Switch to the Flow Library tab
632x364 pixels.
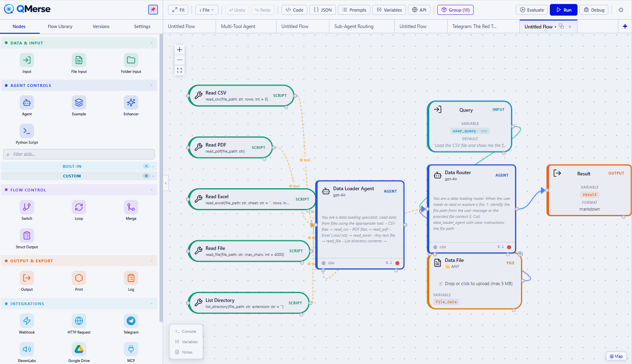click(x=60, y=26)
